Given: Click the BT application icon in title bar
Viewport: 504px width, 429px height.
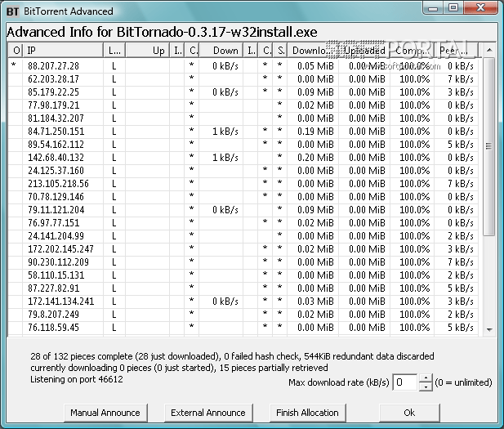Looking at the screenshot, I should tap(13, 11).
